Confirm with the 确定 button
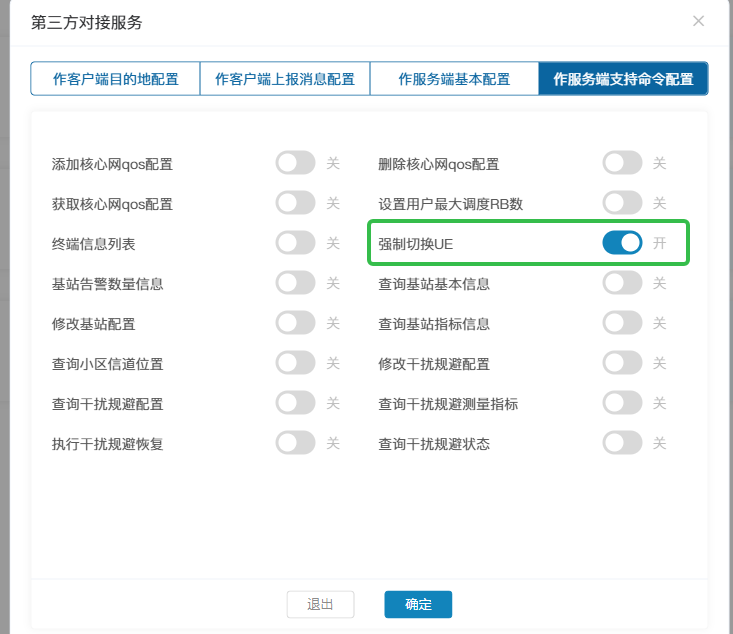733x634 pixels. click(x=418, y=604)
